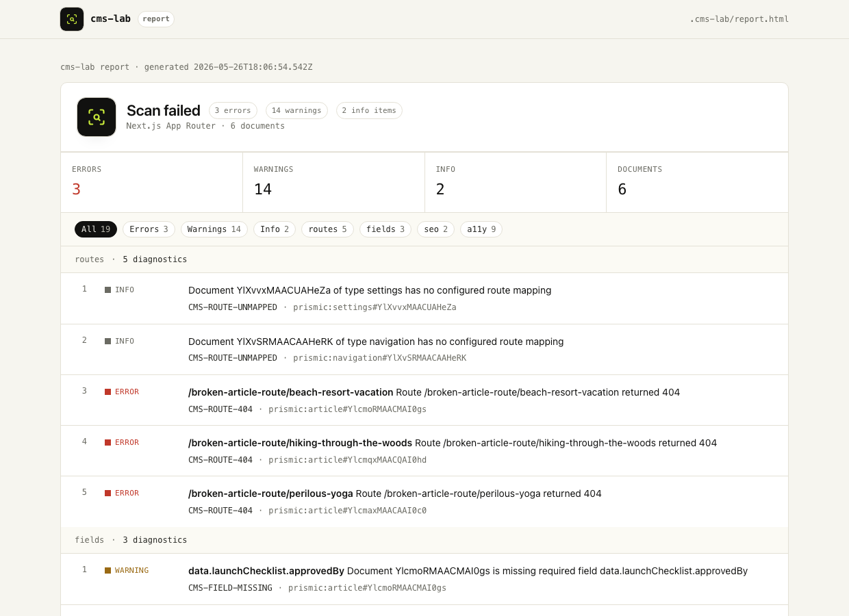Click the Scan failed heading
The image size is (849, 616).
pos(164,110)
